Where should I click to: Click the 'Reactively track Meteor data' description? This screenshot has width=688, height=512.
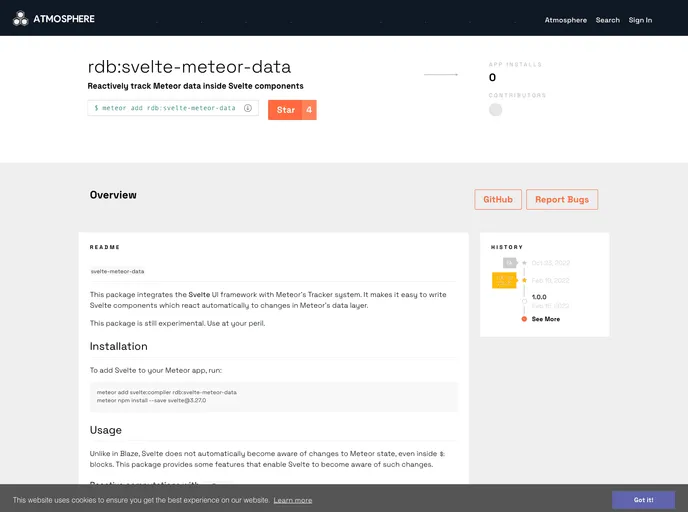(x=195, y=86)
